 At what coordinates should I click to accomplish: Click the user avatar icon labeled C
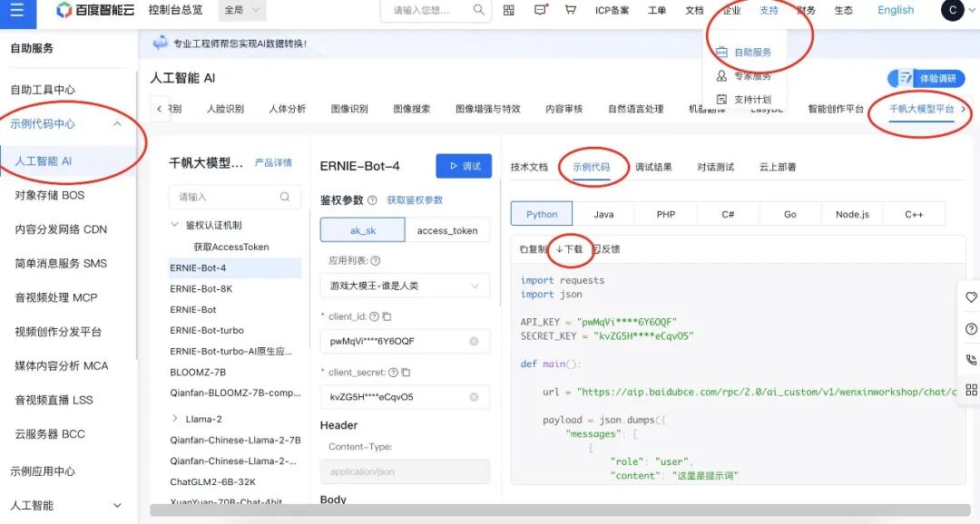pyautogui.click(x=952, y=10)
